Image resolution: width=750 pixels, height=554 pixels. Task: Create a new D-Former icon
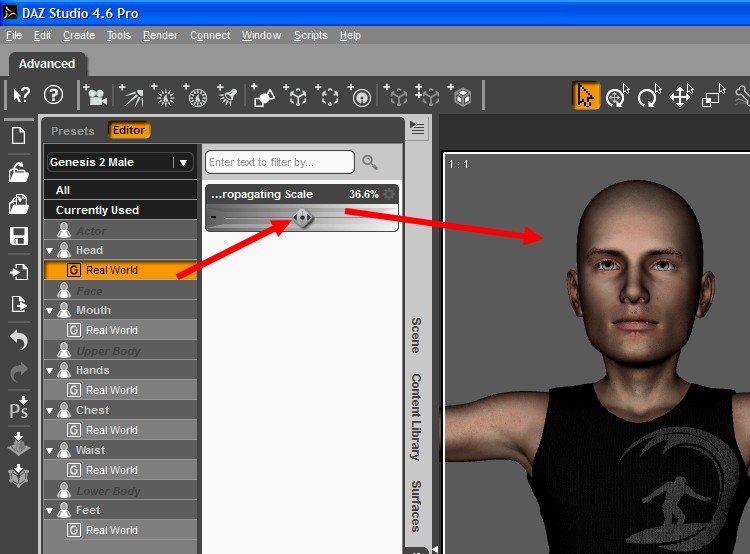coord(360,95)
